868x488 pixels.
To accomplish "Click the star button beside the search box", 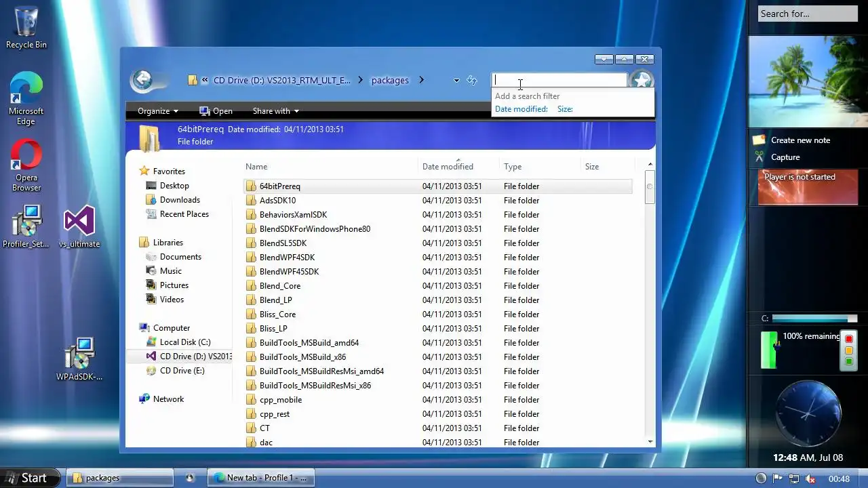I will 642,81.
